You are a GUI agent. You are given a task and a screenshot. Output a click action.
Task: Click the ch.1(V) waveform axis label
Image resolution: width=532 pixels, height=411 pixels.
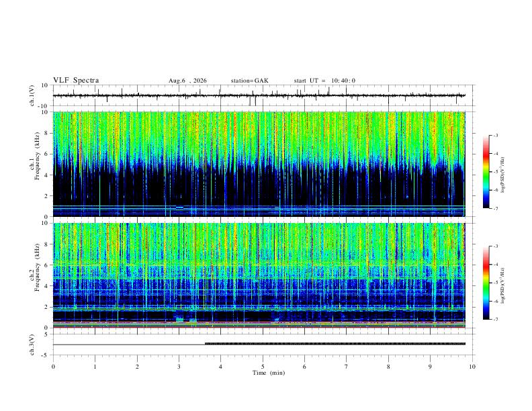click(32, 95)
